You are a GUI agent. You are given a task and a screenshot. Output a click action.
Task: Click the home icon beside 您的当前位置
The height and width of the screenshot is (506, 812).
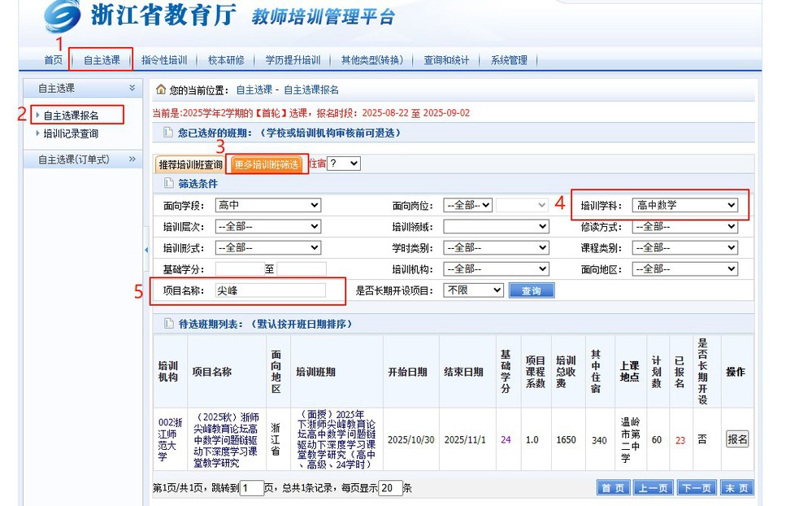[x=161, y=89]
